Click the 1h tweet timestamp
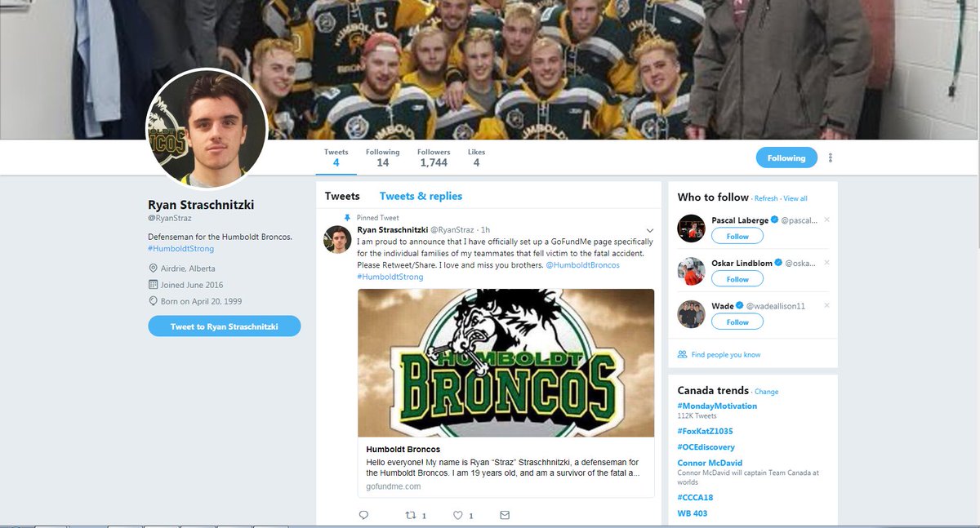Image resolution: width=980 pixels, height=528 pixels. tap(486, 230)
